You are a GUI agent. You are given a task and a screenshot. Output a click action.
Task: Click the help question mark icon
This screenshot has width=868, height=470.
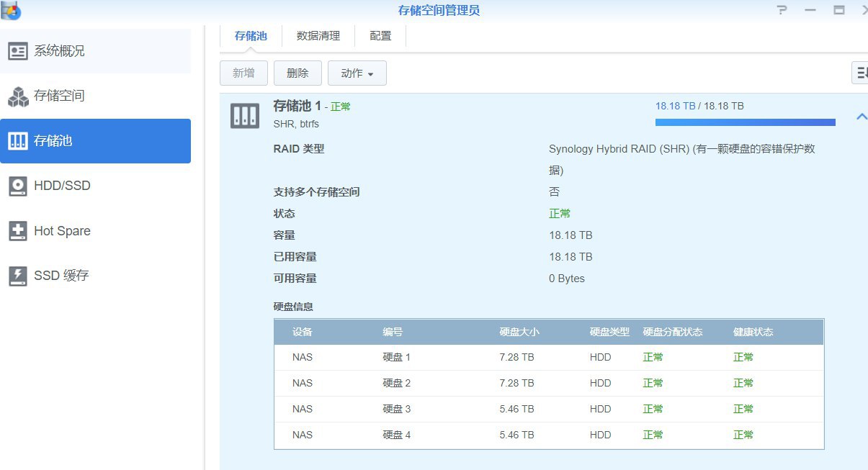(782, 10)
